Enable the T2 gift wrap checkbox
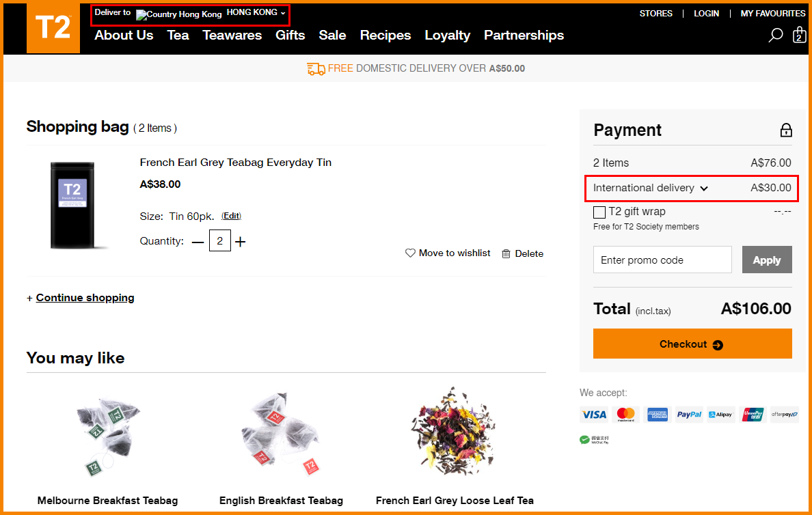The image size is (812, 515). pos(599,212)
